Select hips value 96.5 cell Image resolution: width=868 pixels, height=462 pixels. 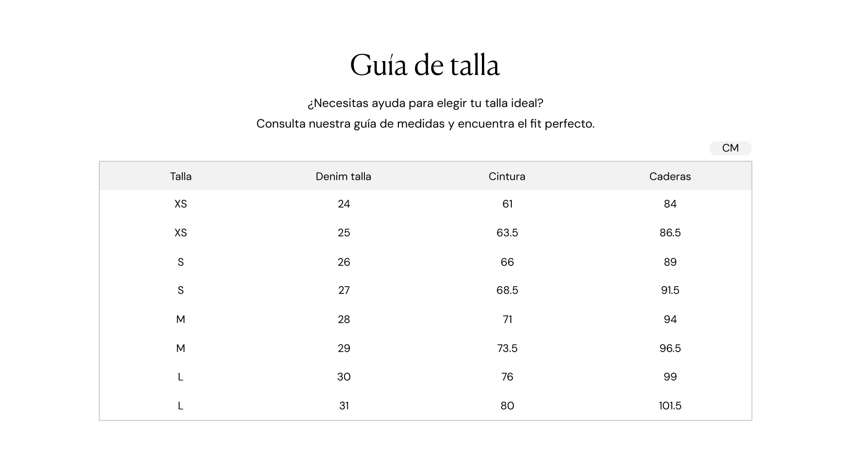click(670, 349)
